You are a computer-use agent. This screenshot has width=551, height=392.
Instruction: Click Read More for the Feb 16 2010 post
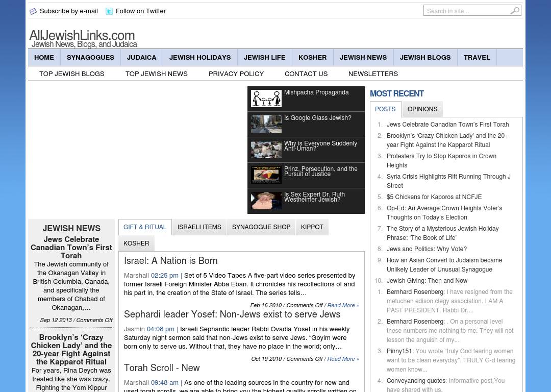(x=343, y=305)
